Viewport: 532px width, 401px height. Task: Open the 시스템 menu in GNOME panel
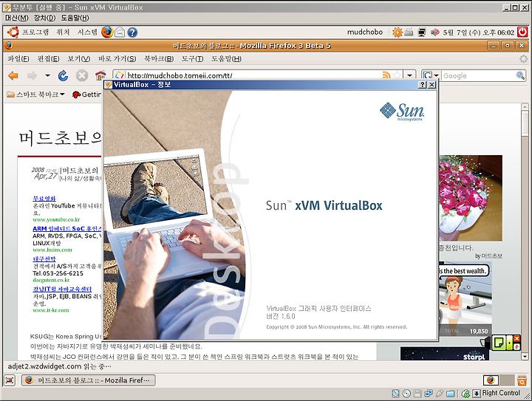point(87,32)
